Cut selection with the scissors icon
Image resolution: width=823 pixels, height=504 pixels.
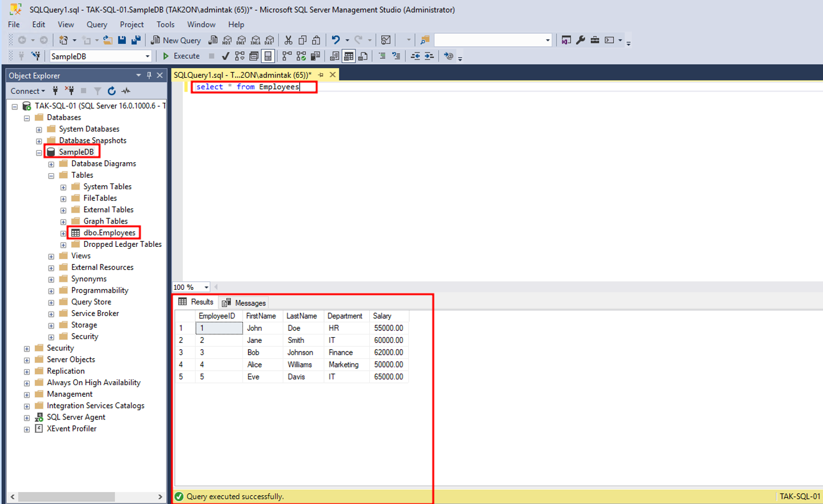(288, 40)
